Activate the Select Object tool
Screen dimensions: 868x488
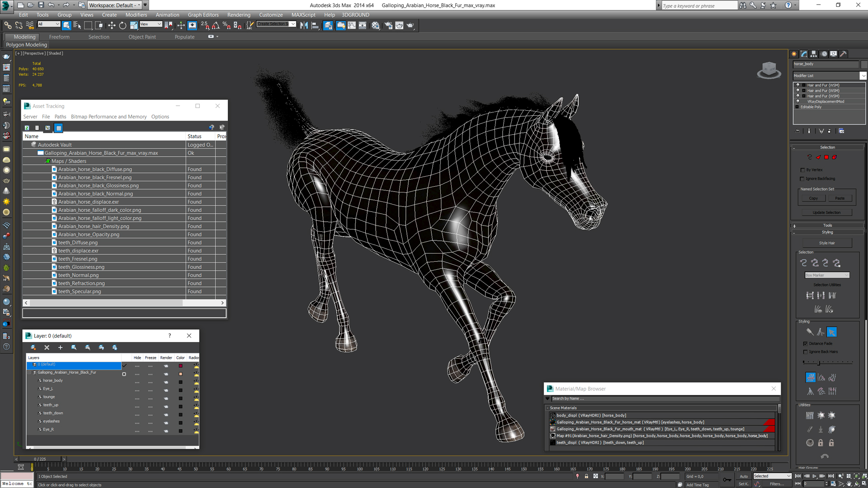tap(66, 25)
